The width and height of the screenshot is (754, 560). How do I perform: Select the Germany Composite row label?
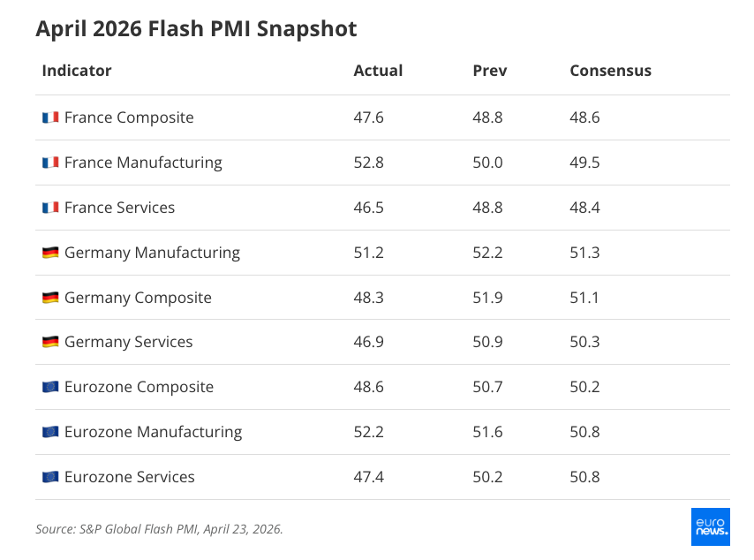[x=138, y=298]
